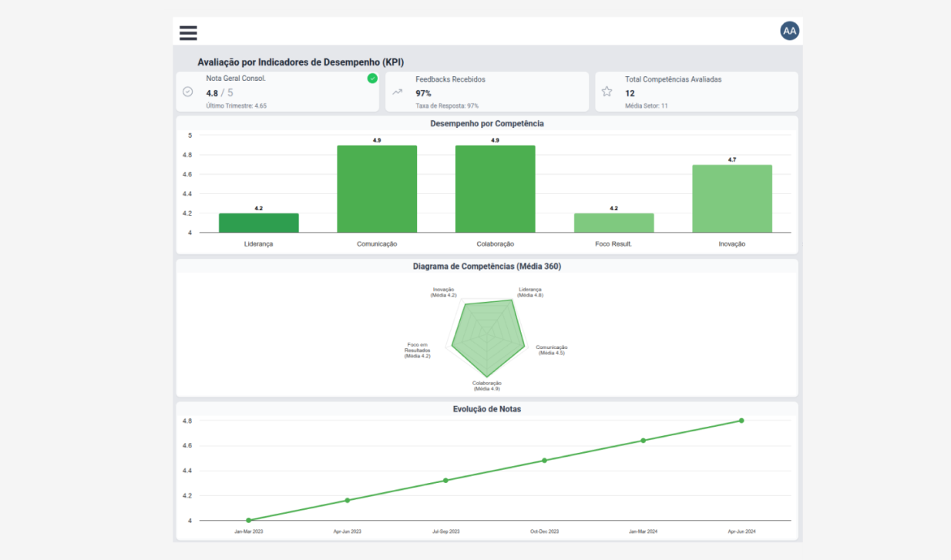The width and height of the screenshot is (951, 560).
Task: Click the Jan-Mar 2023 data point on the line
Action: (x=248, y=520)
